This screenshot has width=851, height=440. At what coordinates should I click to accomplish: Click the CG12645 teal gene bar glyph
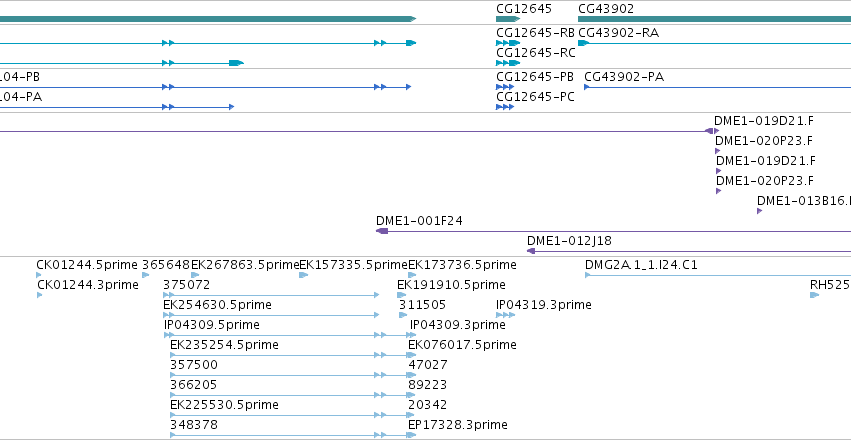507,19
